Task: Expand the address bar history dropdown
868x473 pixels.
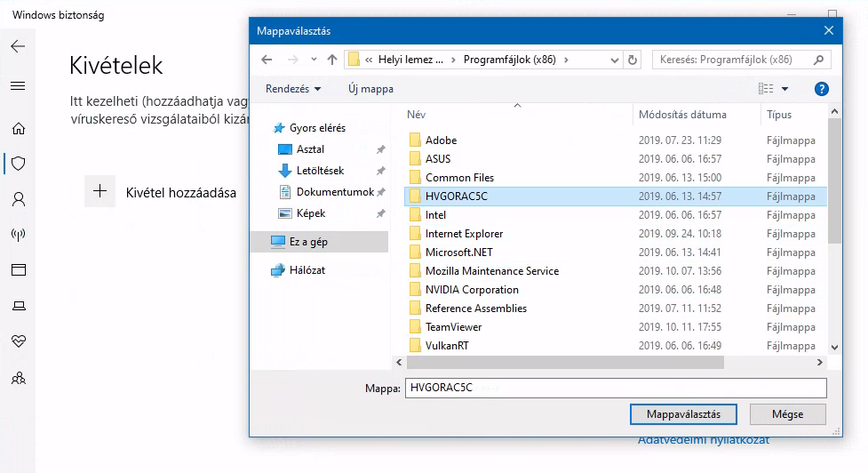Action: (x=614, y=60)
